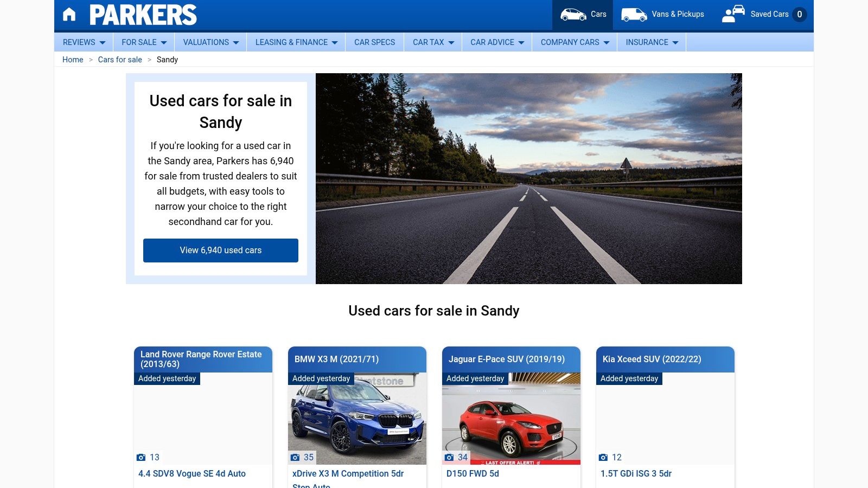Open the Parkers logo link
This screenshot has height=488, width=868.
click(143, 15)
